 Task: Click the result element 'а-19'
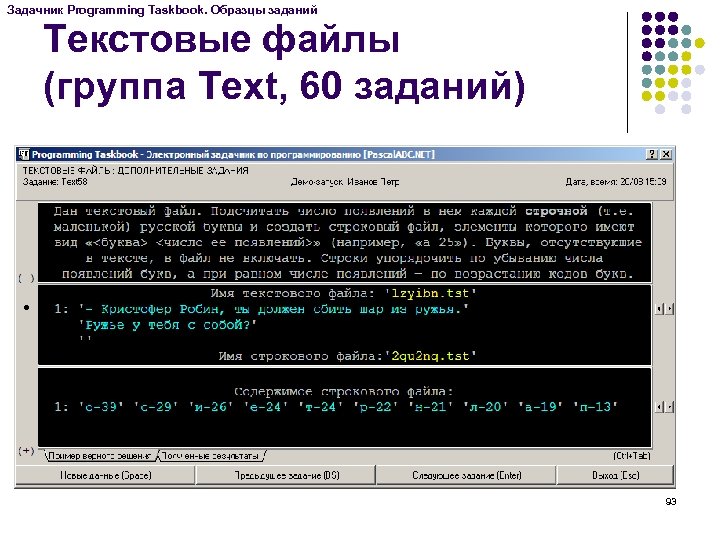(540, 407)
